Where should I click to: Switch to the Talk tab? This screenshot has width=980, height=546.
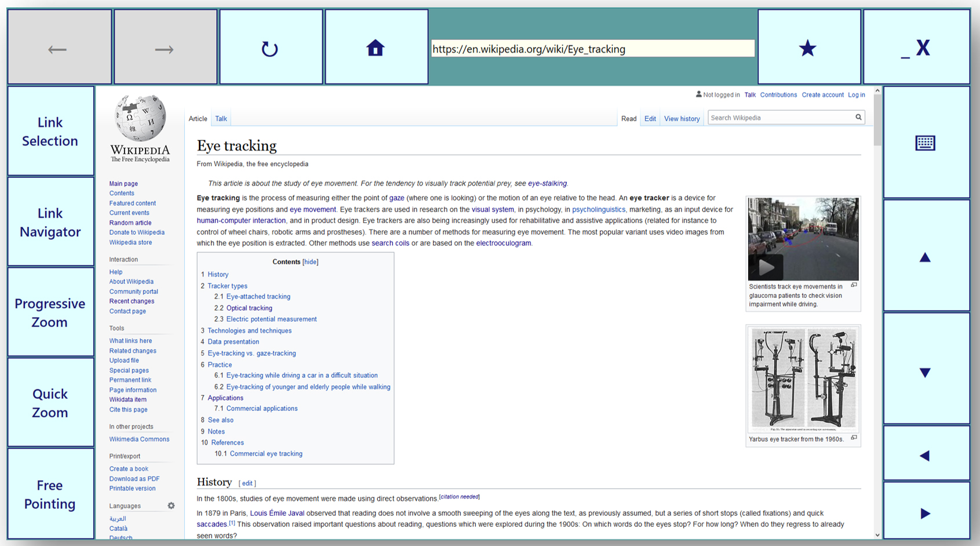tap(221, 119)
